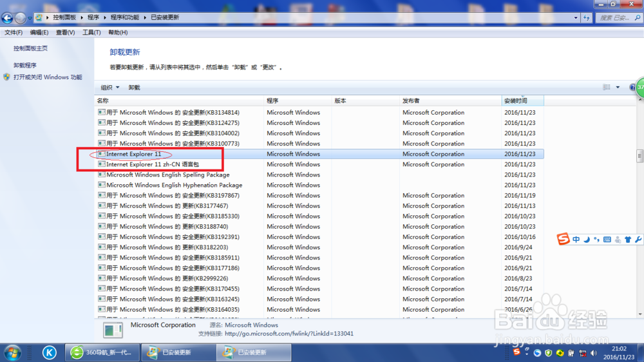
Task: Open 控制面板主页 link in sidebar
Action: coord(30,48)
